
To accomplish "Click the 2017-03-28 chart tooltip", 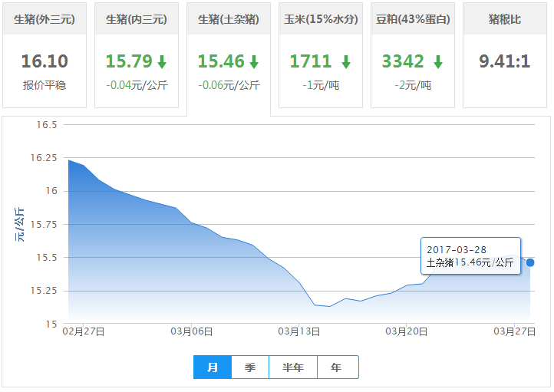I will point(470,256).
